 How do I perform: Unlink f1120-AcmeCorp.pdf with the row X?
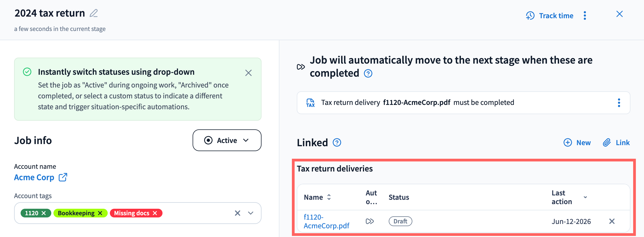point(612,221)
